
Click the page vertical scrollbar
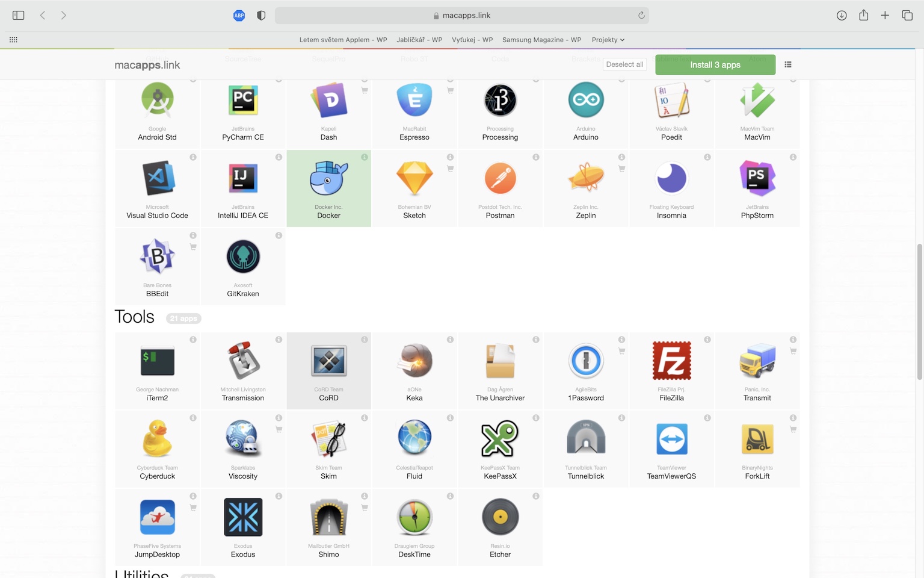[x=920, y=311]
